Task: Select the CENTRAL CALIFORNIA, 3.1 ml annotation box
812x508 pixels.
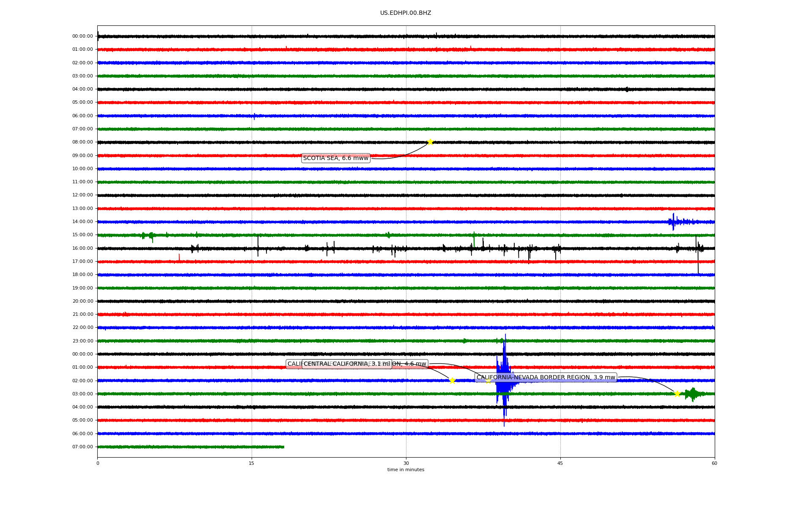Action: point(347,364)
